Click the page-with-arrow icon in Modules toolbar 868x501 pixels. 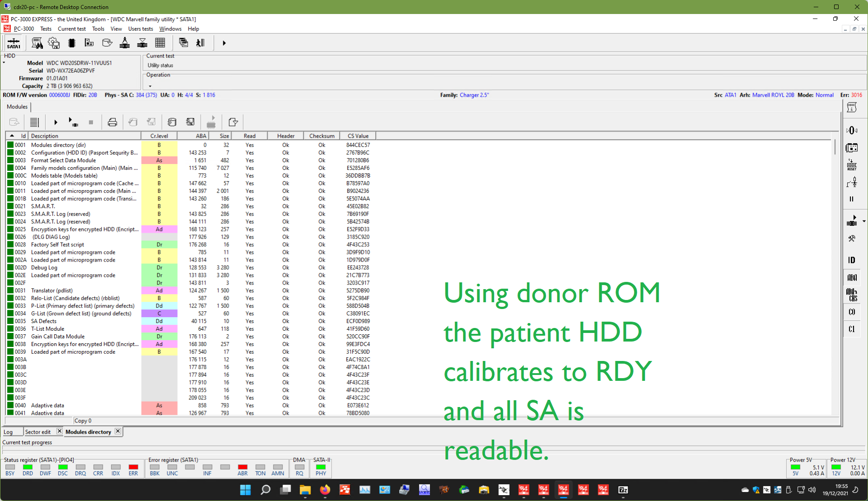[233, 122]
